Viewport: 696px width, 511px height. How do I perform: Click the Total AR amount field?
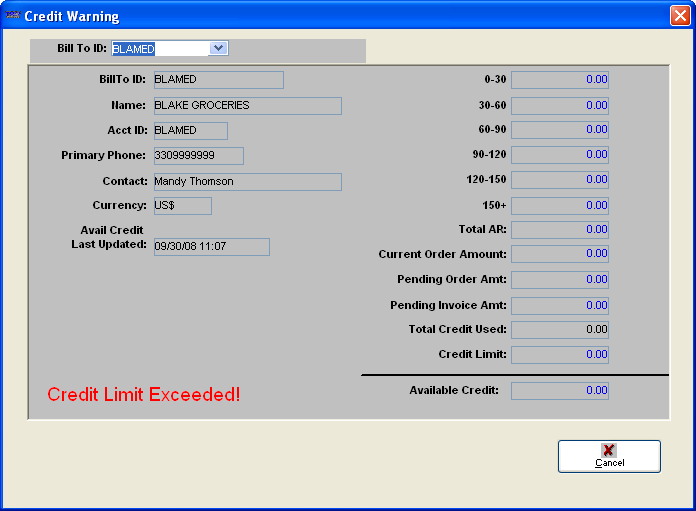pos(559,230)
